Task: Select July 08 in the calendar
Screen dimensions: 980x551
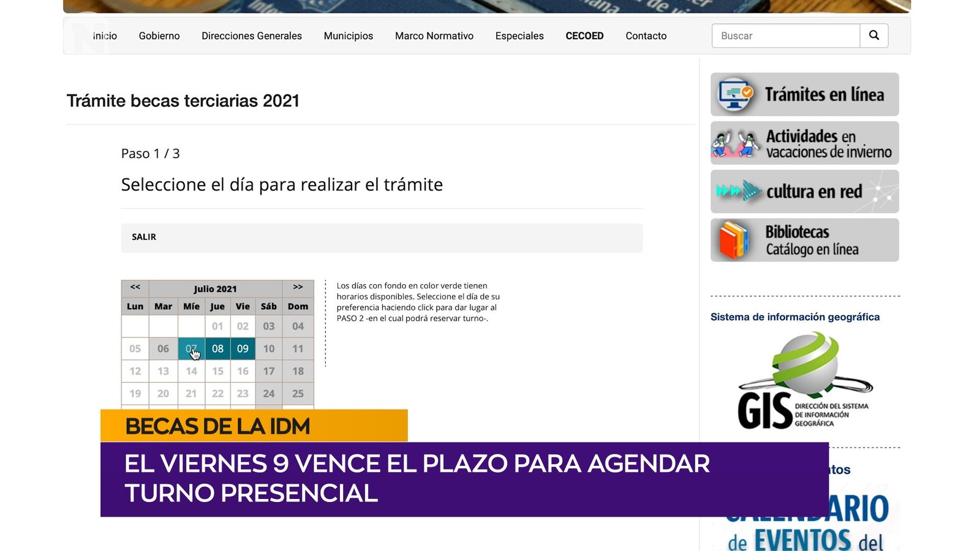Action: click(x=217, y=348)
